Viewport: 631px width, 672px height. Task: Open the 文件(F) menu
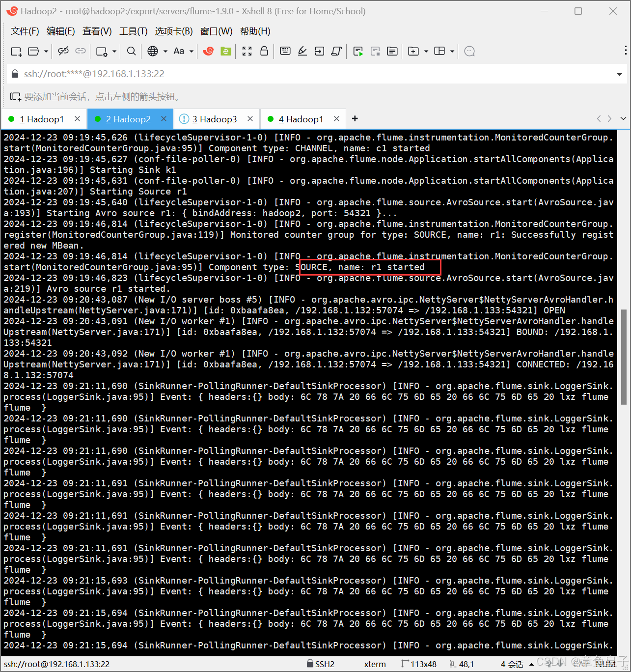25,31
